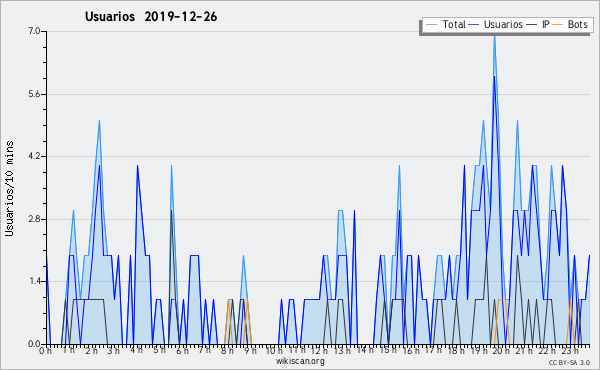Image resolution: width=600 pixels, height=370 pixels.
Task: Click the '5.6' y-axis value
Action: click(34, 94)
